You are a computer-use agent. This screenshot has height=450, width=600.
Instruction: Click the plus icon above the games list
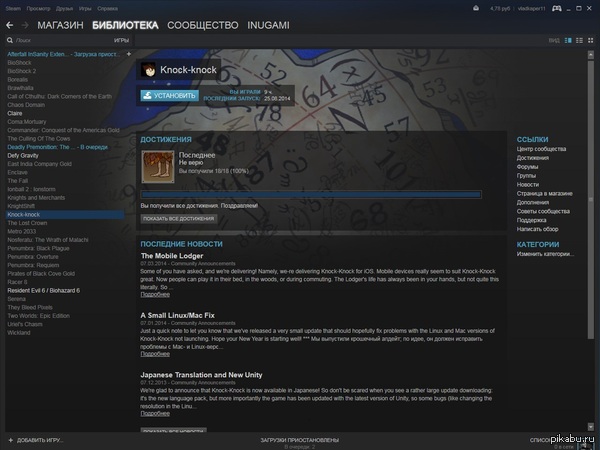pos(129,52)
